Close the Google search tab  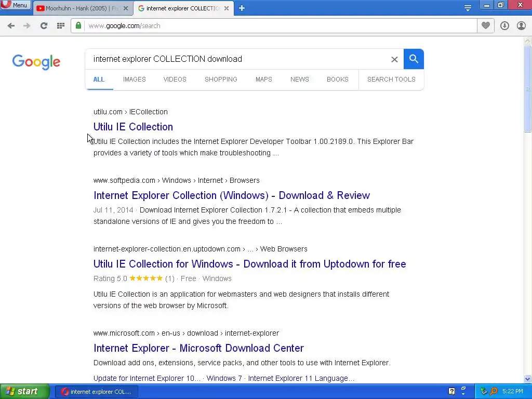[x=227, y=8]
